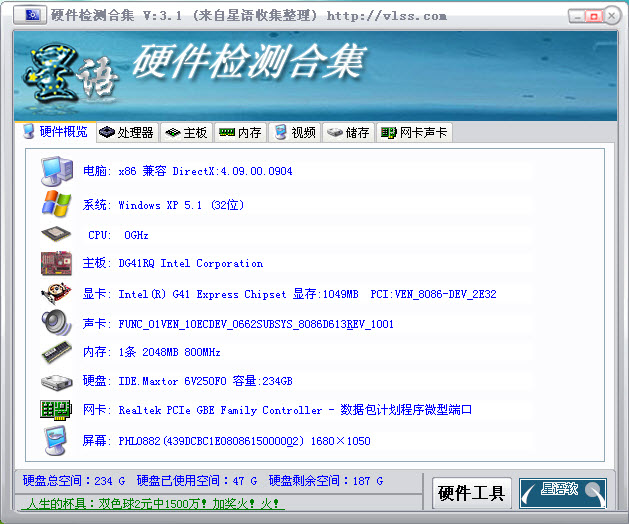Select the text 'x86 兼容 DirectX:4.09.00.0904'
This screenshot has height=524, width=629.
point(205,171)
